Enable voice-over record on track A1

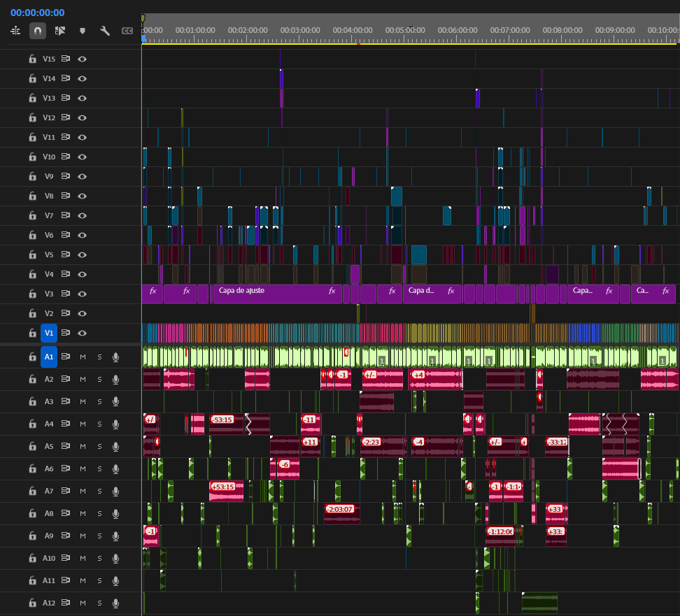click(x=115, y=357)
